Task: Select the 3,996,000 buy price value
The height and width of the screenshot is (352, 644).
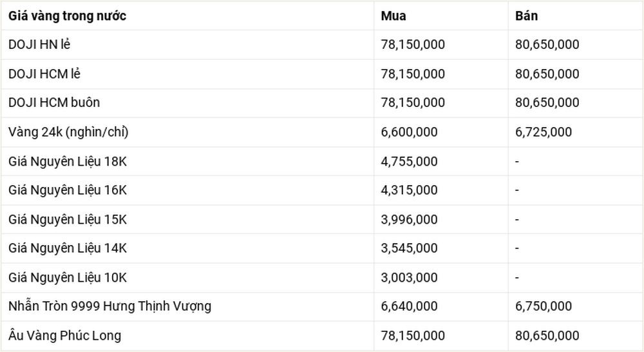Action: coord(409,220)
